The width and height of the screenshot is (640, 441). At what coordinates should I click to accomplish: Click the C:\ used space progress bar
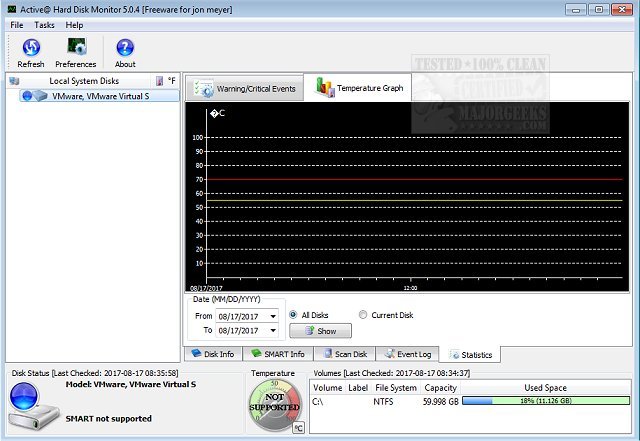pyautogui.click(x=546, y=401)
